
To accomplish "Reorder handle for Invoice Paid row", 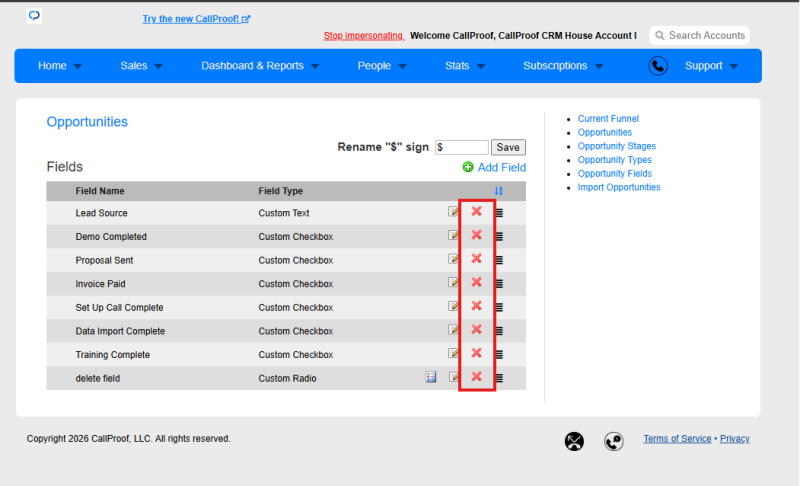I will (499, 284).
